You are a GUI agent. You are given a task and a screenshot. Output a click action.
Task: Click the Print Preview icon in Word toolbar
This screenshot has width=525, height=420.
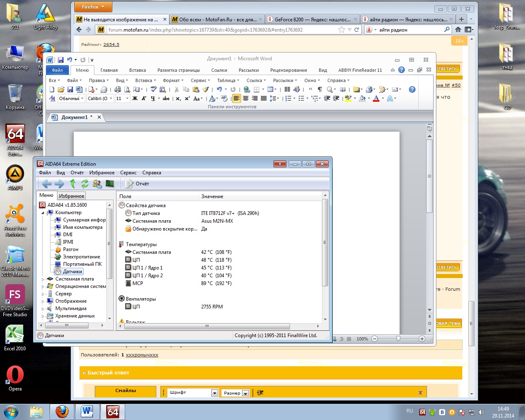[127, 89]
